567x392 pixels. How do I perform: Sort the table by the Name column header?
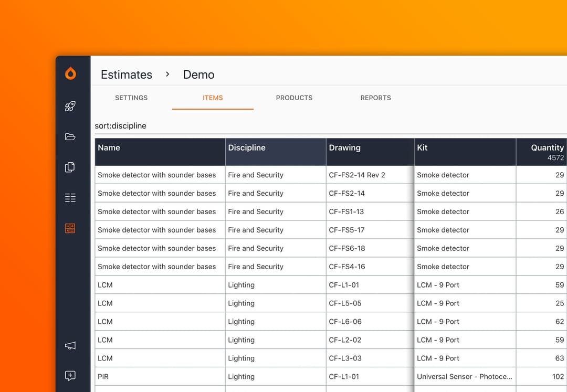109,147
